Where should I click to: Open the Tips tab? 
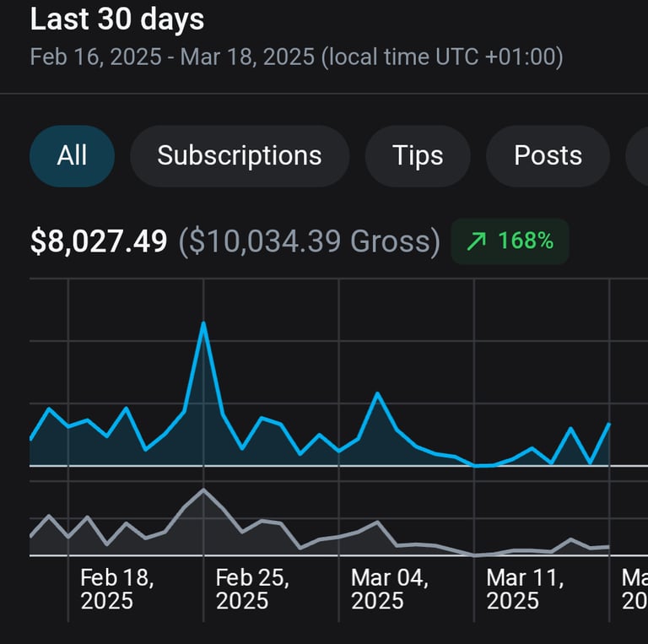[x=417, y=155]
